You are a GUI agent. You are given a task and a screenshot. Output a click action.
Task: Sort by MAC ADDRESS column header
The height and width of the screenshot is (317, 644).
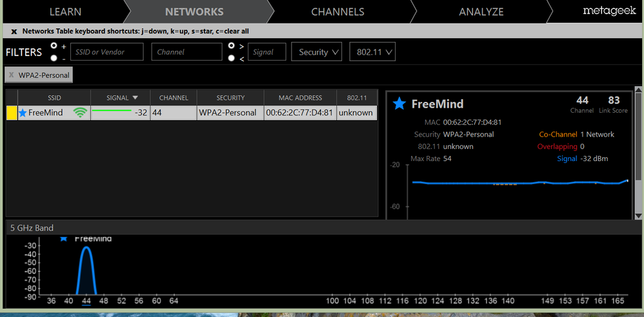click(300, 98)
